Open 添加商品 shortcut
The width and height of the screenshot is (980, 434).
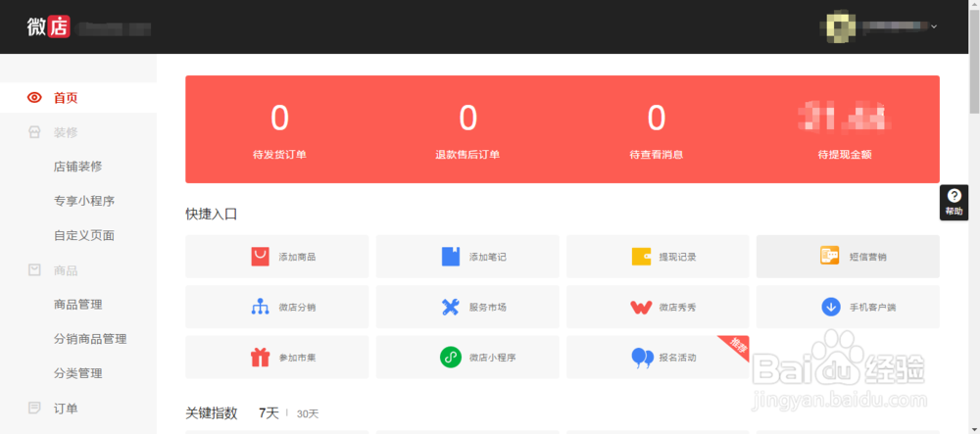coord(277,257)
